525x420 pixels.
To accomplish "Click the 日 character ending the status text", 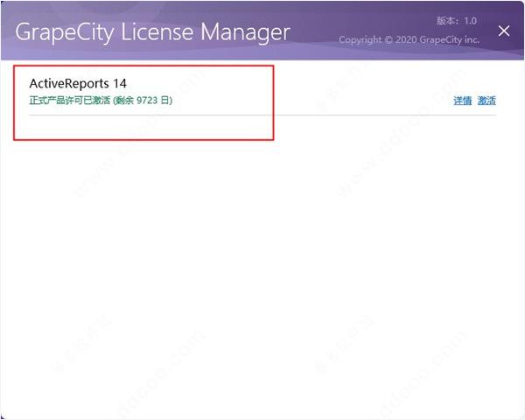I will 164,100.
